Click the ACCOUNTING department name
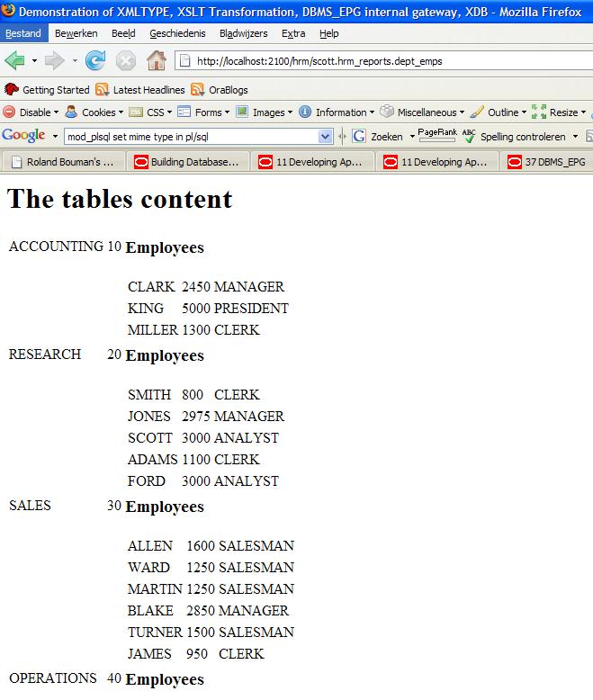The height and width of the screenshot is (700, 593). point(57,246)
